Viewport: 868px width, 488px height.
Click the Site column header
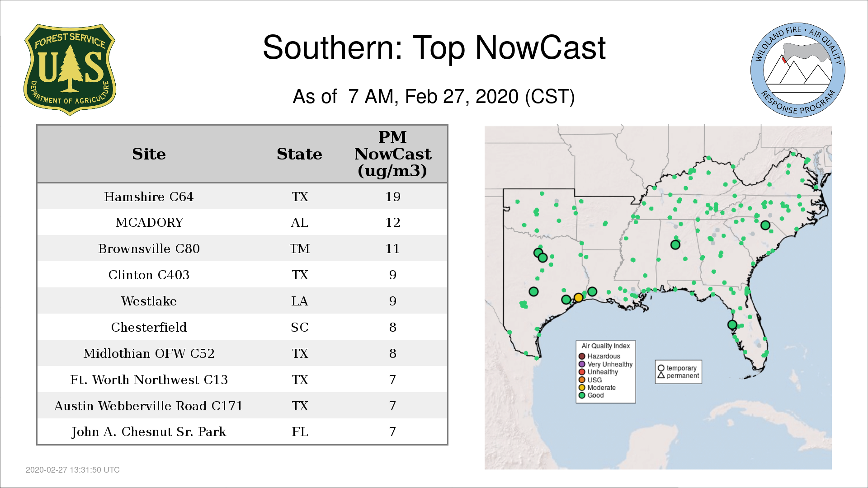pyautogui.click(x=149, y=154)
